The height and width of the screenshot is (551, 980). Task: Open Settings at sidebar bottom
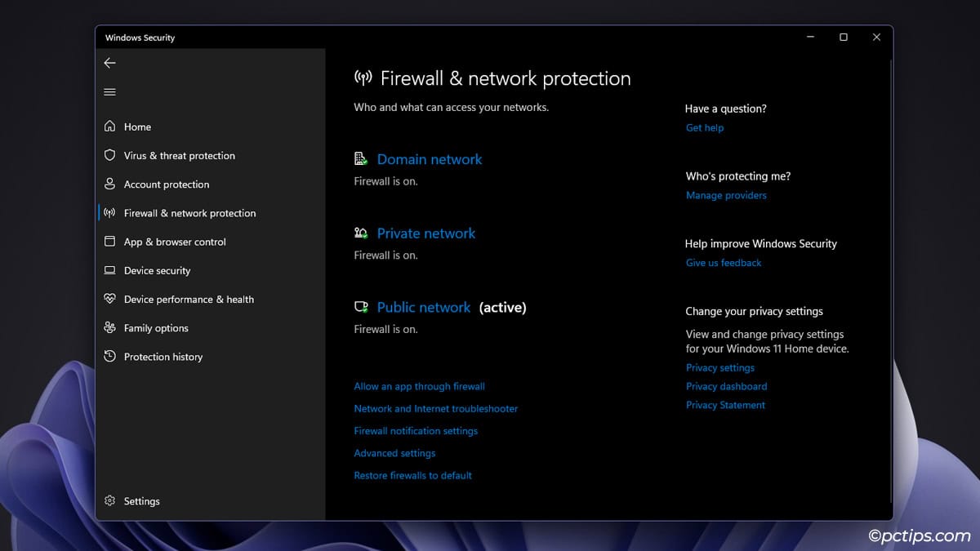pyautogui.click(x=141, y=501)
